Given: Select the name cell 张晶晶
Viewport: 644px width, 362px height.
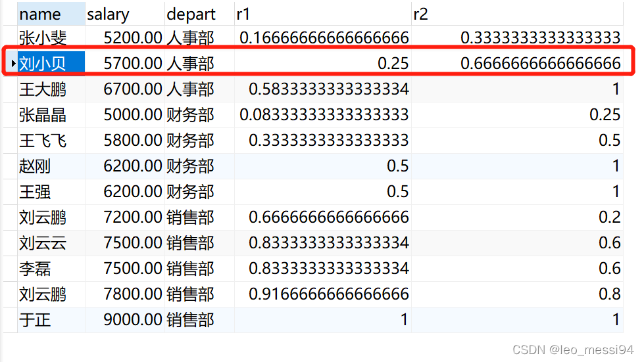Looking at the screenshot, I should pyautogui.click(x=51, y=115).
